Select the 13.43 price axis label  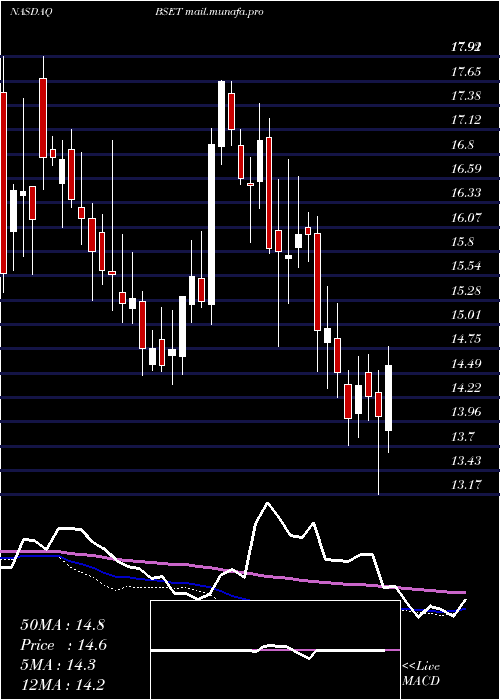tap(466, 460)
